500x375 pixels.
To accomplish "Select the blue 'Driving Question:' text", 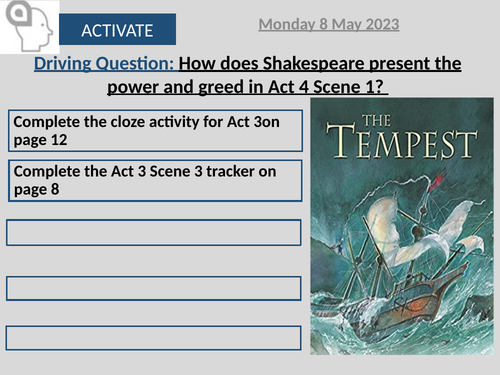I will coord(104,63).
